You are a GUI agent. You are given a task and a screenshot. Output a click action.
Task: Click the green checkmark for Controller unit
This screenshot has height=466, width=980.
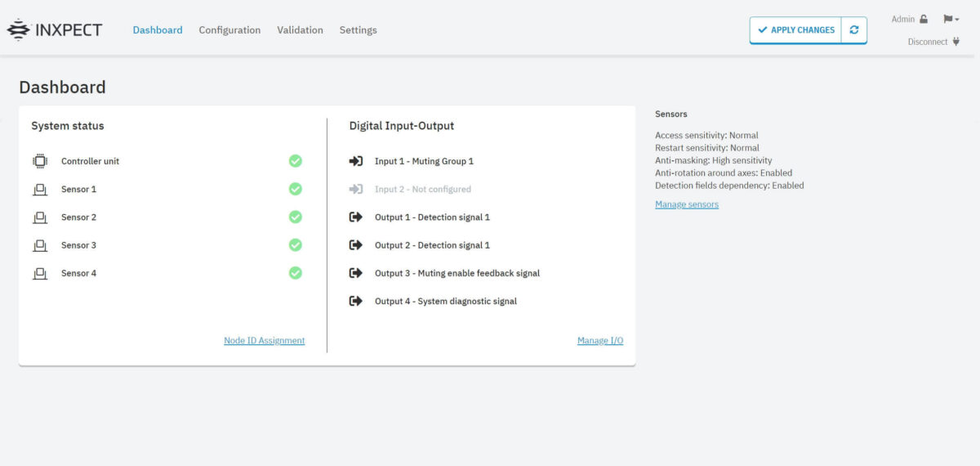296,161
